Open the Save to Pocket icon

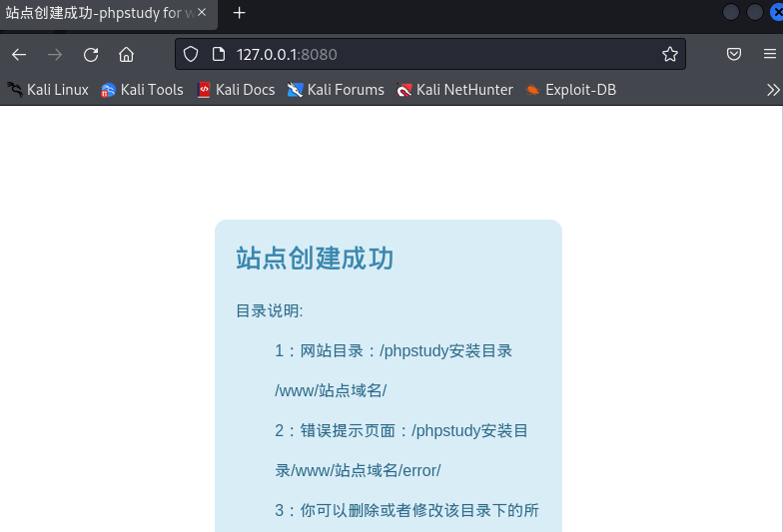tap(733, 54)
